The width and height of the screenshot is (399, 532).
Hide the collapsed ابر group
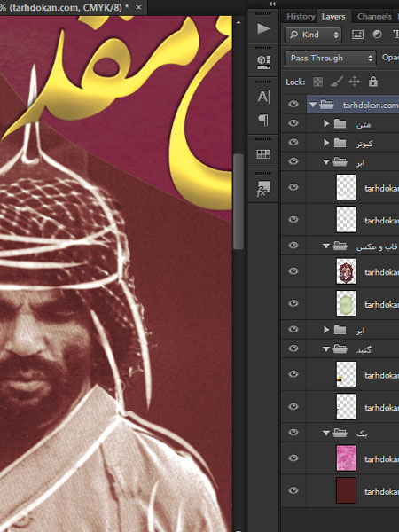(x=293, y=329)
